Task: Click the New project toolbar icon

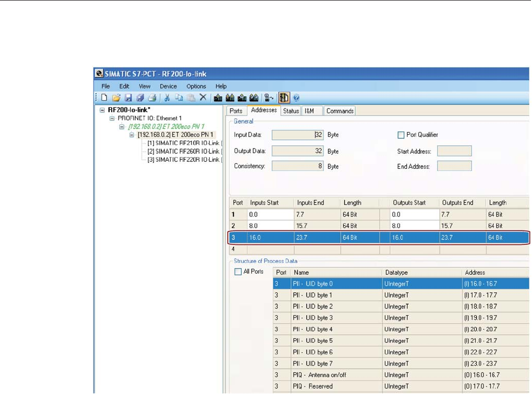Action: coord(104,98)
